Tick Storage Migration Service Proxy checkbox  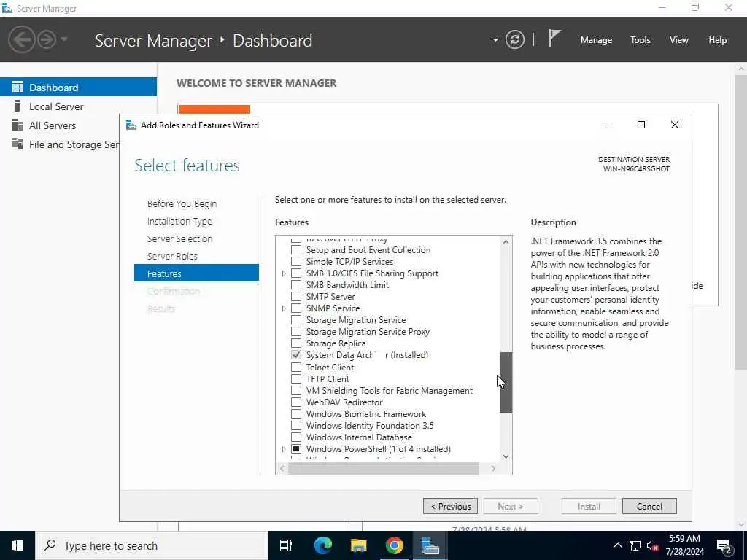coord(296,332)
